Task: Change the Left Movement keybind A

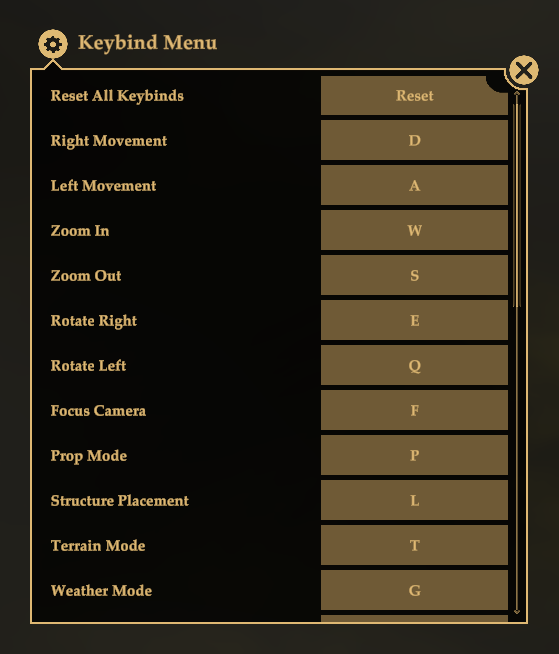Action: pos(414,185)
